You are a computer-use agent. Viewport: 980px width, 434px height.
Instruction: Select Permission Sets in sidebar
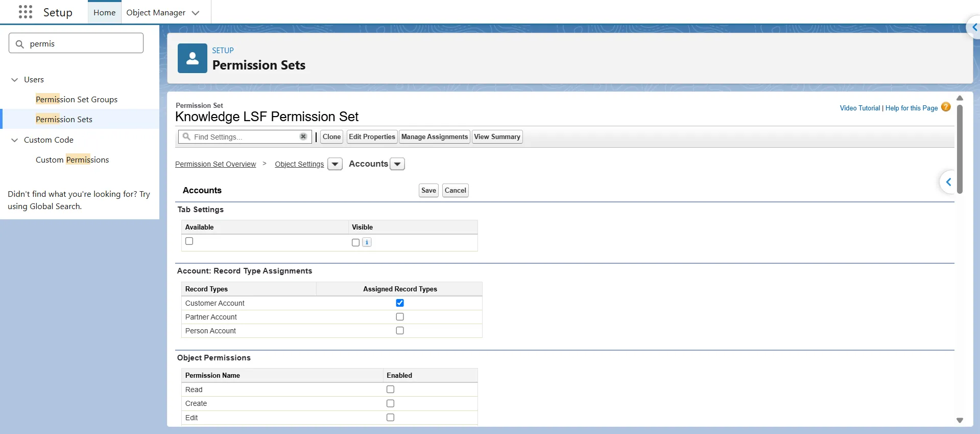(x=64, y=119)
